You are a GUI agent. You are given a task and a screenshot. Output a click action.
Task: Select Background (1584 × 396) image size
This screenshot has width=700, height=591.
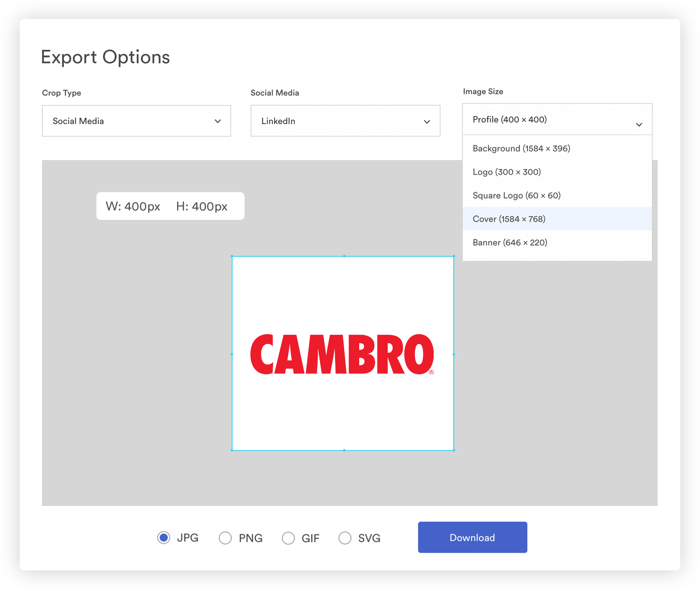[521, 148]
